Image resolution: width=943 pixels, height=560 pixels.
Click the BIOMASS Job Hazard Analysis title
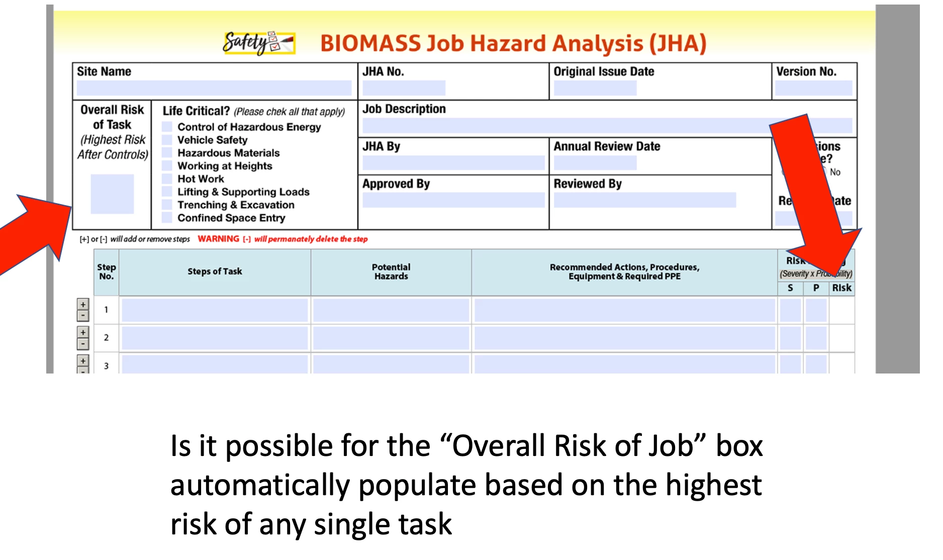click(513, 43)
